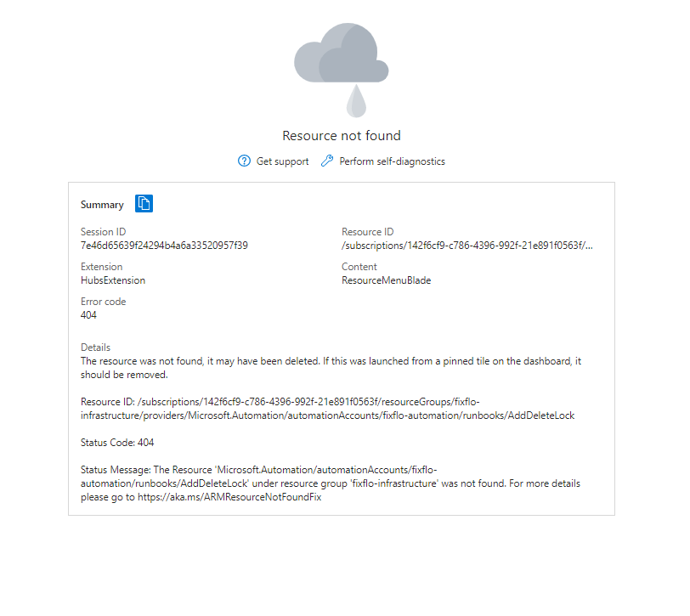Click the truncated Resource ID value
This screenshot has width=690, height=616.
[x=467, y=246]
